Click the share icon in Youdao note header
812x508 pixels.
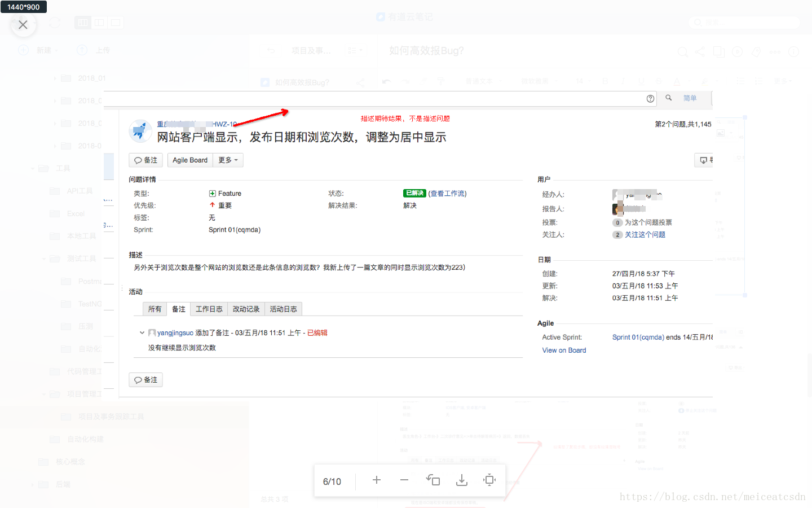click(700, 51)
